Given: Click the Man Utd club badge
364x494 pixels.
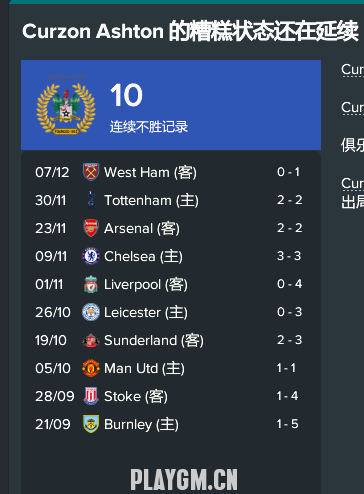Looking at the screenshot, I should [91, 368].
